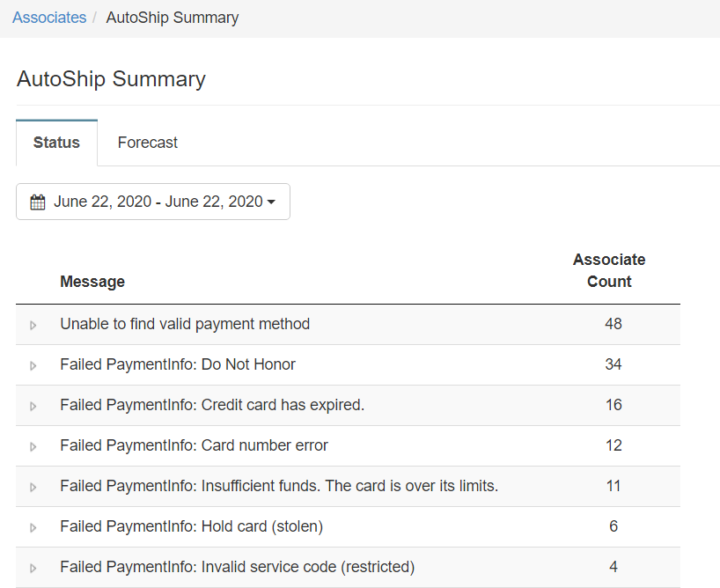
Task: Click the June 22, 2020 date range text
Action: tap(158, 202)
